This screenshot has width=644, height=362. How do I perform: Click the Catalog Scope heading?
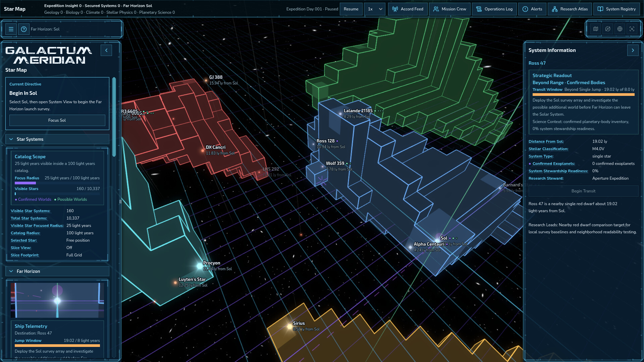click(x=30, y=157)
